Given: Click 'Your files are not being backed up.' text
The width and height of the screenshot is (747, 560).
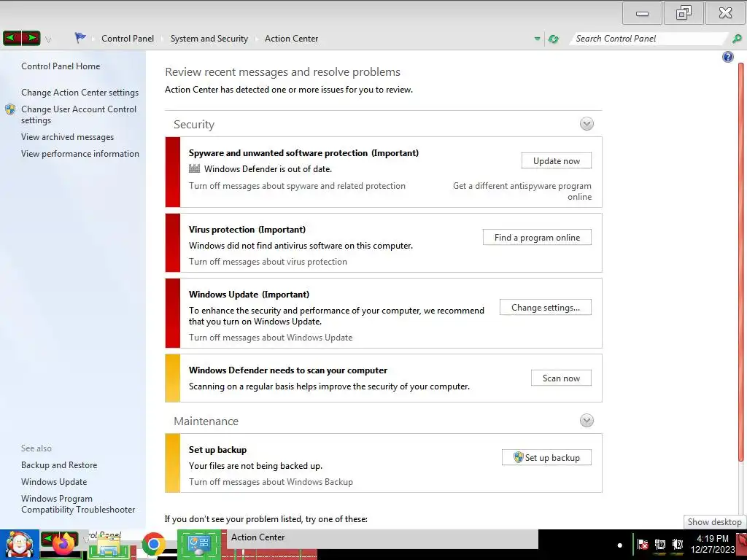Looking at the screenshot, I should 255,466.
